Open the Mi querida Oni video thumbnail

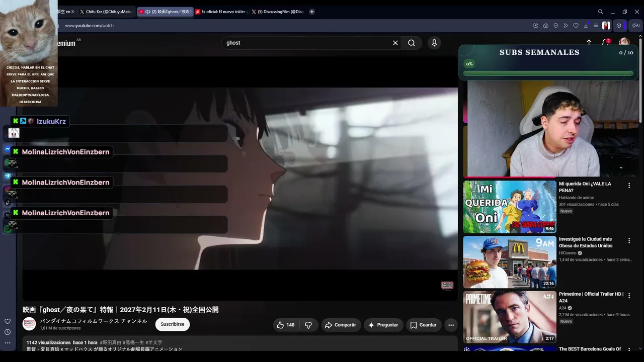510,207
